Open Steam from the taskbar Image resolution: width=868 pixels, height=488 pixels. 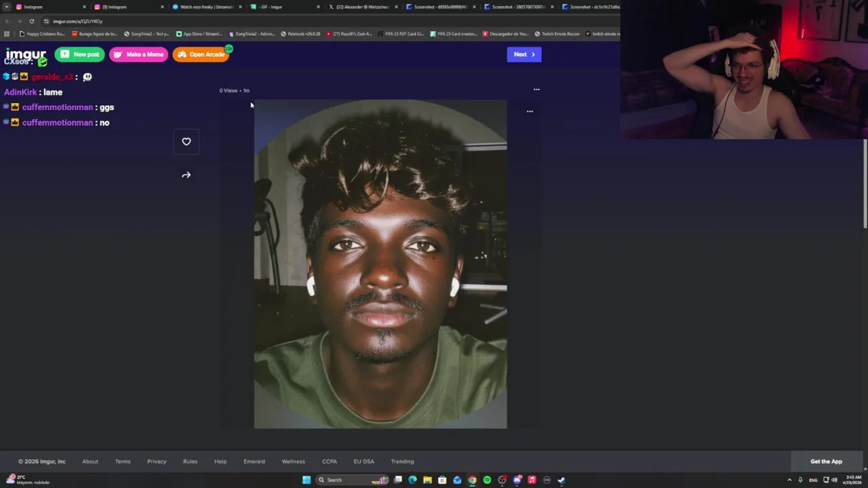[561, 480]
